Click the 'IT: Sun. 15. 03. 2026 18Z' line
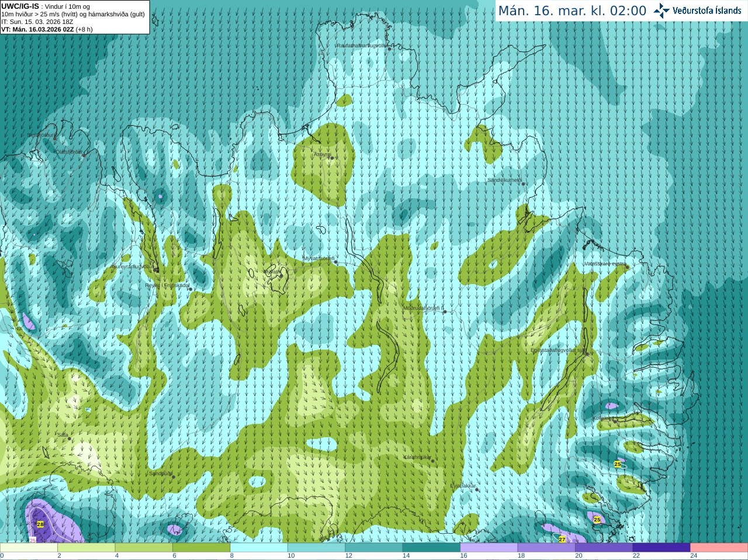 37,22
